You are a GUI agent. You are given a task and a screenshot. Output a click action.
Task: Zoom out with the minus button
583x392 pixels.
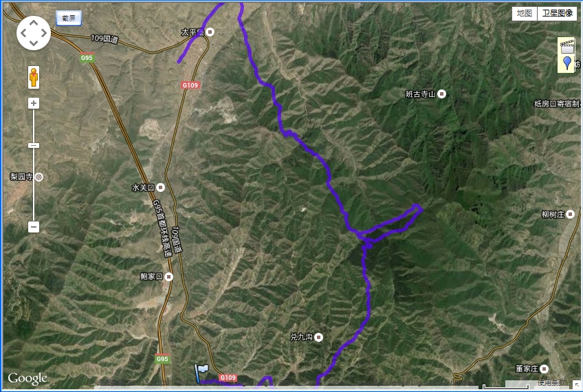[x=34, y=226]
